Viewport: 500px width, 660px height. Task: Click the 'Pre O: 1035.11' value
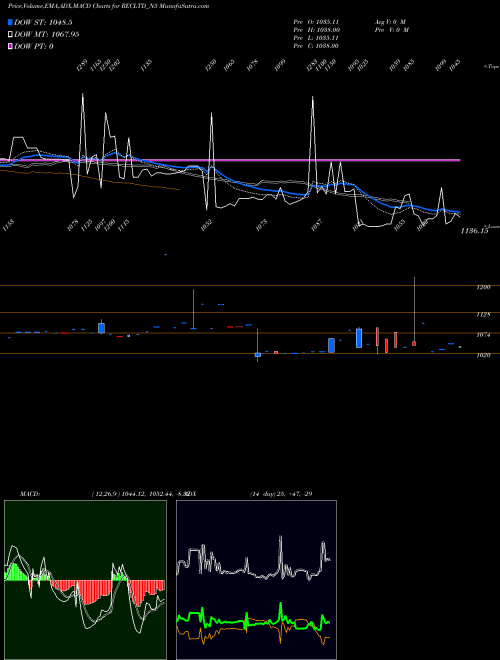pos(316,21)
